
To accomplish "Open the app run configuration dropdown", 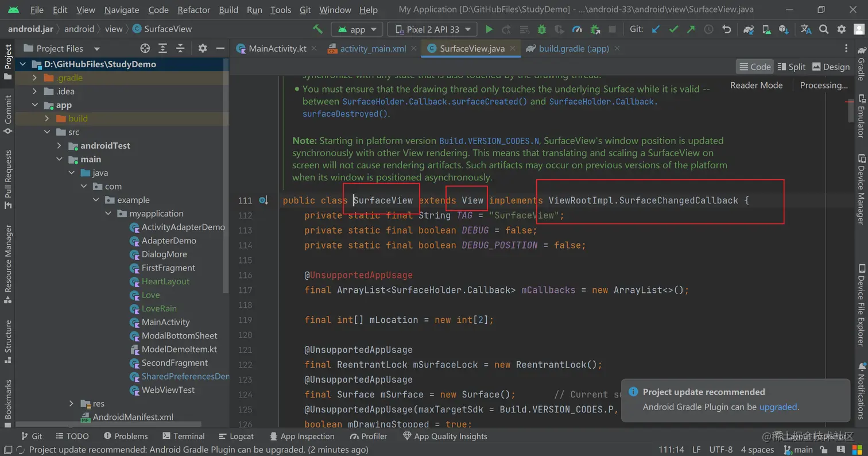I will tap(358, 29).
